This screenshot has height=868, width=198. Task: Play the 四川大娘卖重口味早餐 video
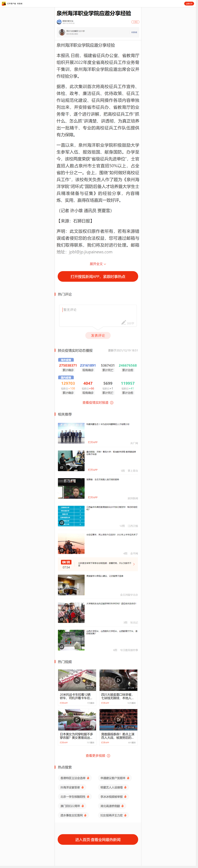118,680
